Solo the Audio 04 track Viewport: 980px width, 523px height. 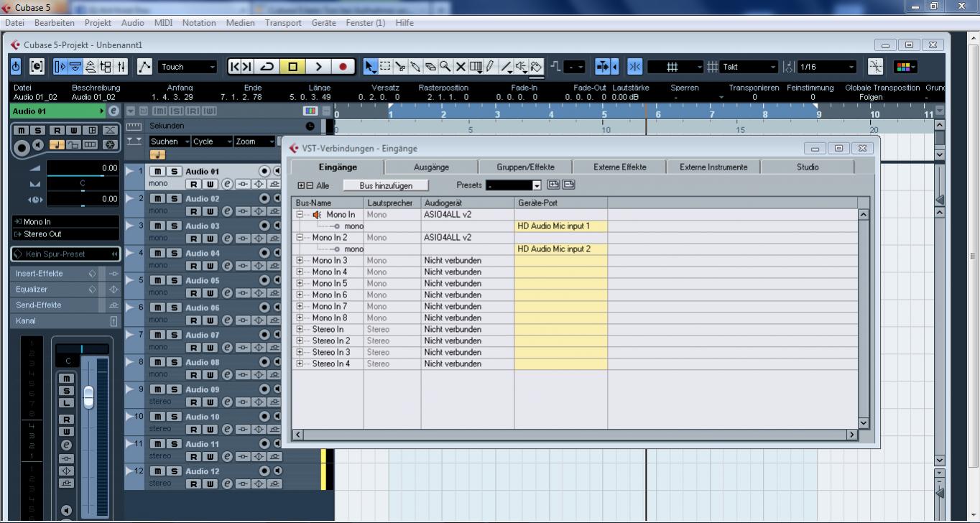pyautogui.click(x=173, y=253)
